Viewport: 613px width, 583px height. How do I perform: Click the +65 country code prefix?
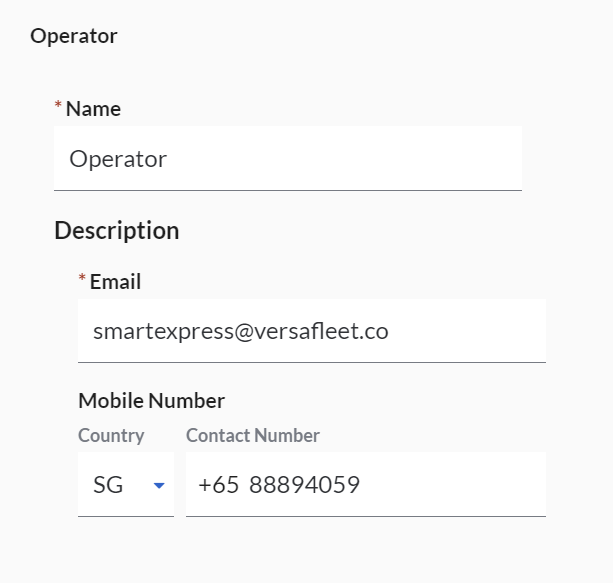218,485
